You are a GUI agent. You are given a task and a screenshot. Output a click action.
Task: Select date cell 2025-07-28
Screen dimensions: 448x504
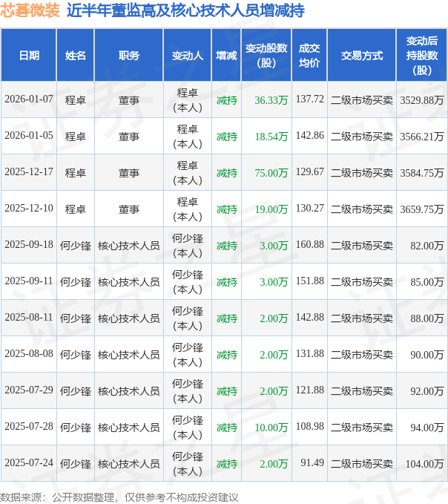click(29, 426)
